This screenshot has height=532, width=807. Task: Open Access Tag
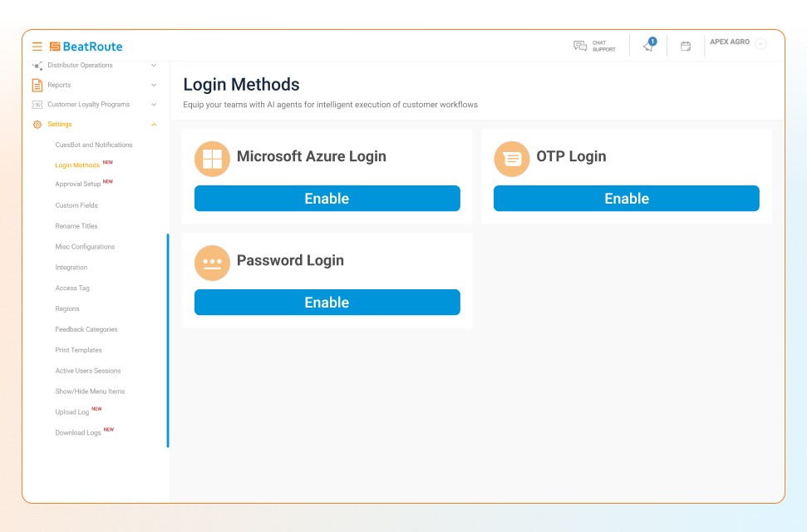pyautogui.click(x=72, y=288)
